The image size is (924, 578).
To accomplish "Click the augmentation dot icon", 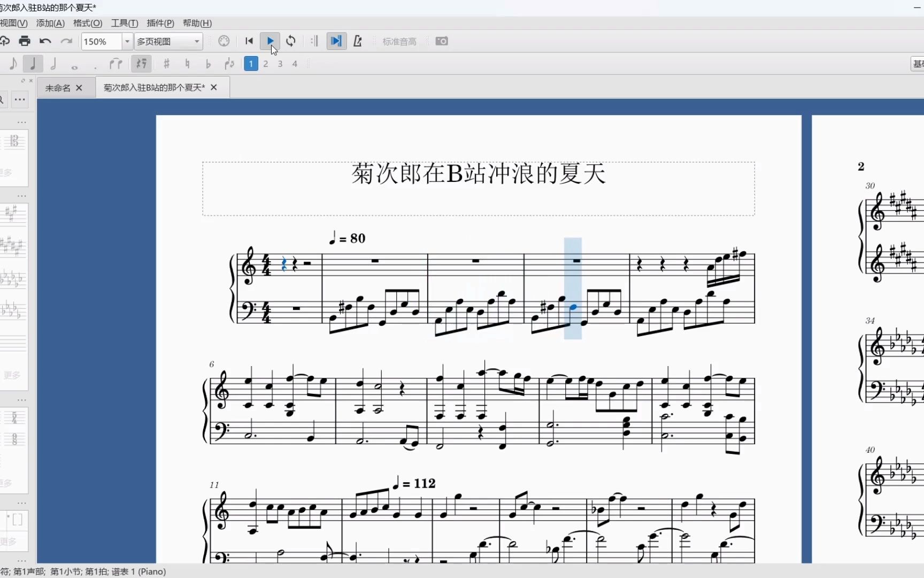I will coord(95,67).
